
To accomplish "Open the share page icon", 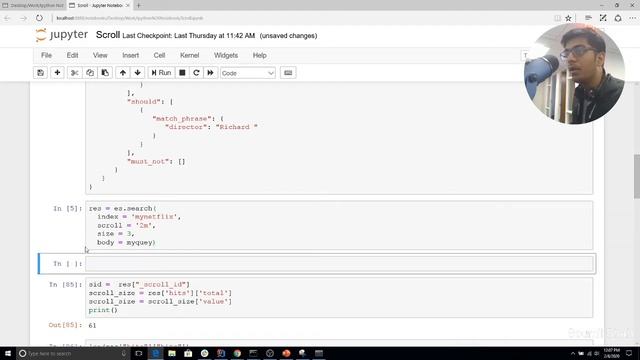I will click(618, 18).
